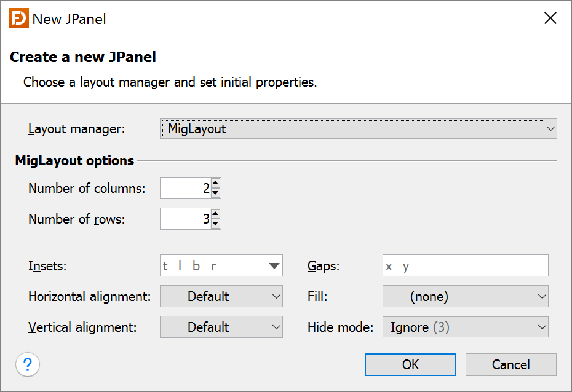Open the help question mark button
The image size is (572, 392).
coord(27,364)
